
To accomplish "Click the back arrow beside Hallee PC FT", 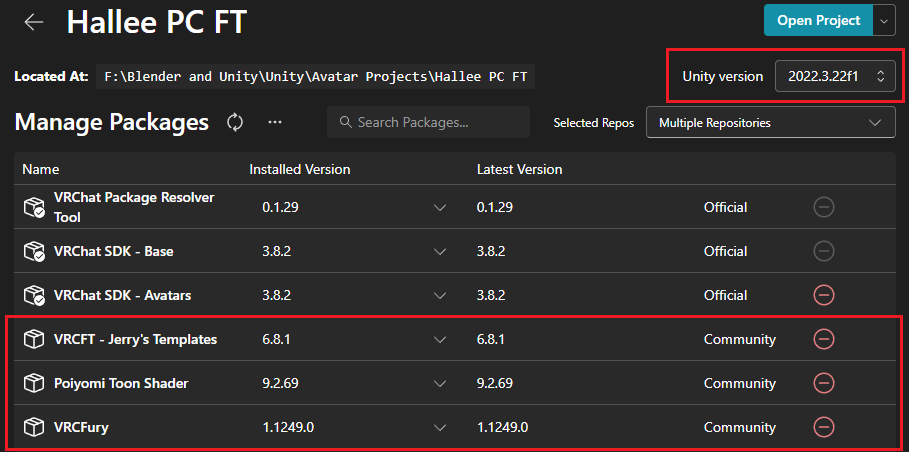I will pyautogui.click(x=34, y=21).
